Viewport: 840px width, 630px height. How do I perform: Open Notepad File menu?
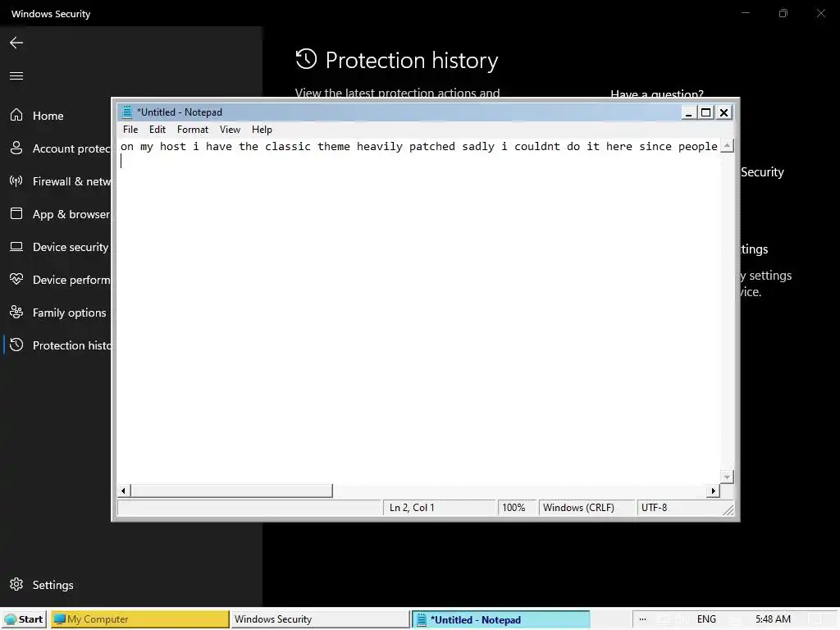point(130,130)
